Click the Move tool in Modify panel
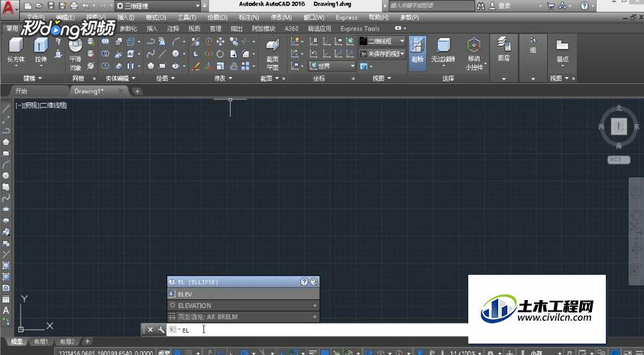The height and width of the screenshot is (355, 644). (220, 41)
